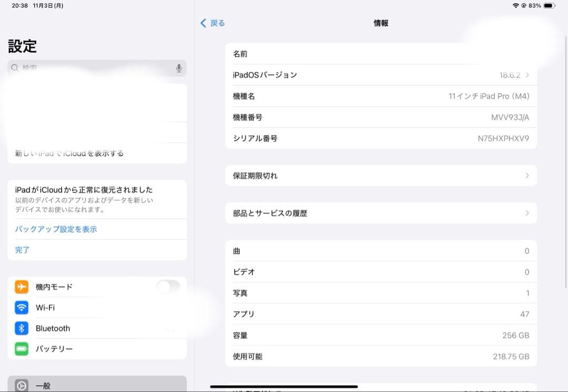Open バックアップ設定を表示 link
The height and width of the screenshot is (392, 568).
coord(55,229)
